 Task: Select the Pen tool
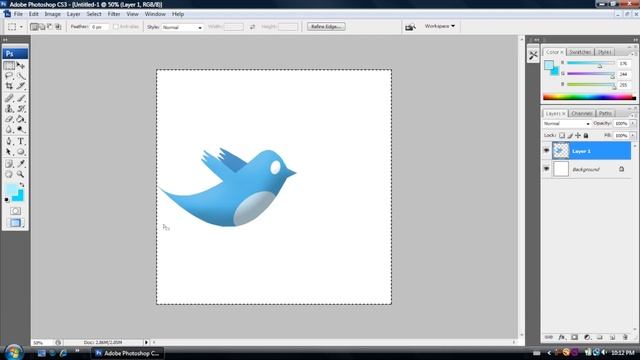pyautogui.click(x=9, y=141)
